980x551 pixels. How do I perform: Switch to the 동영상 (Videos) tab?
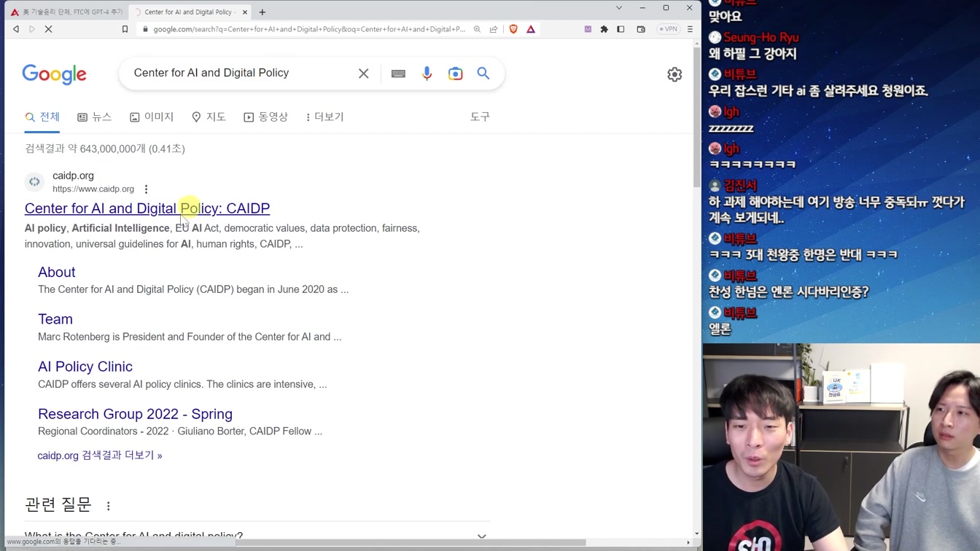tap(266, 117)
